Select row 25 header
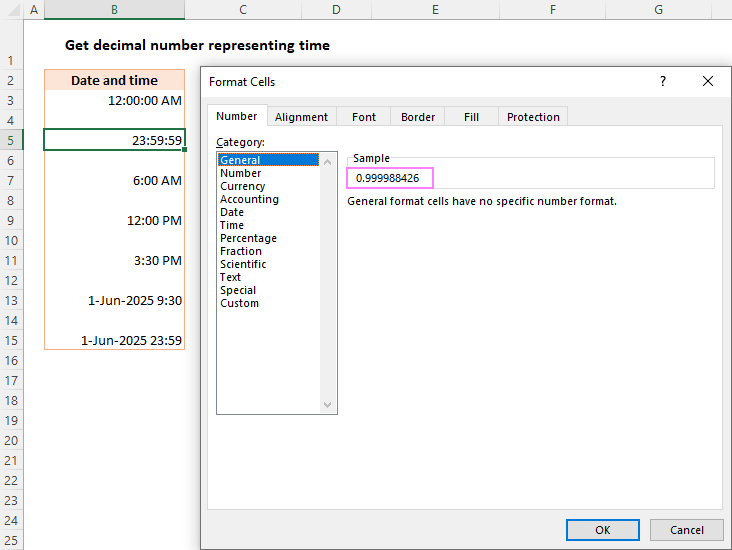Viewport: 732px width, 550px height. (11, 540)
